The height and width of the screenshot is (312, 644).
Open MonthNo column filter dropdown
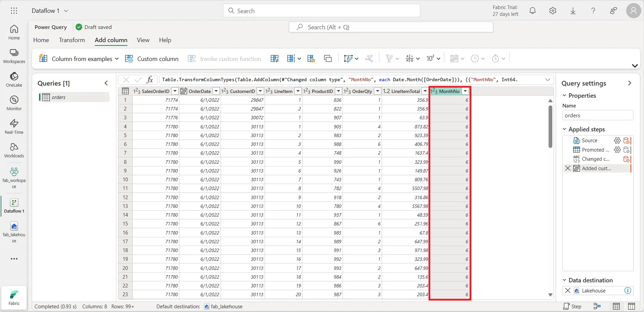point(465,91)
